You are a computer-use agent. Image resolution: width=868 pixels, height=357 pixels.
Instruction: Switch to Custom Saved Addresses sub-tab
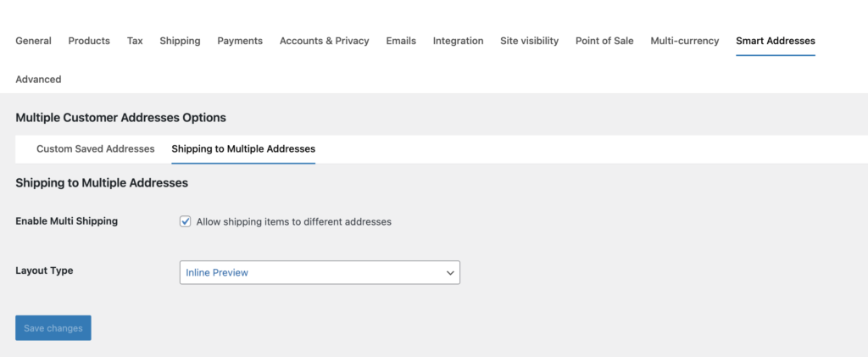click(x=95, y=148)
